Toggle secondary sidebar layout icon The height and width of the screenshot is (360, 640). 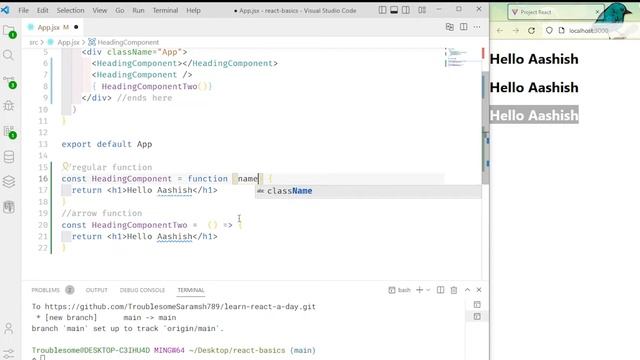point(406,10)
